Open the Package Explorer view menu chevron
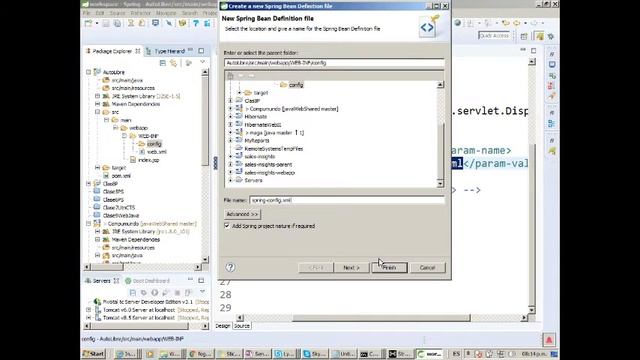This screenshot has height=360, width=640. coord(202,62)
